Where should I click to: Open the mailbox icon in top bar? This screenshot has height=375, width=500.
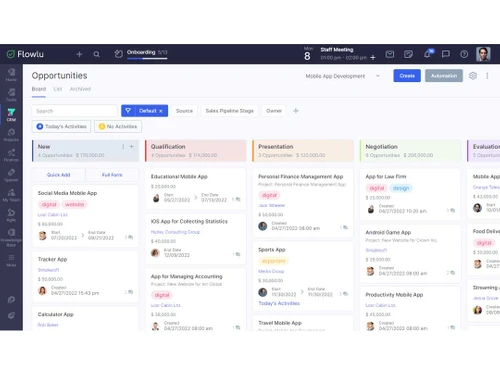pos(390,54)
